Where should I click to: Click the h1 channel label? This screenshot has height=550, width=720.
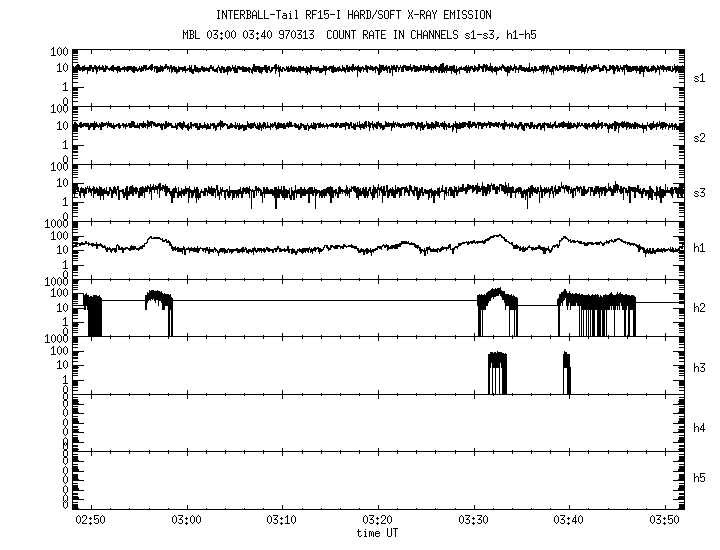click(699, 249)
